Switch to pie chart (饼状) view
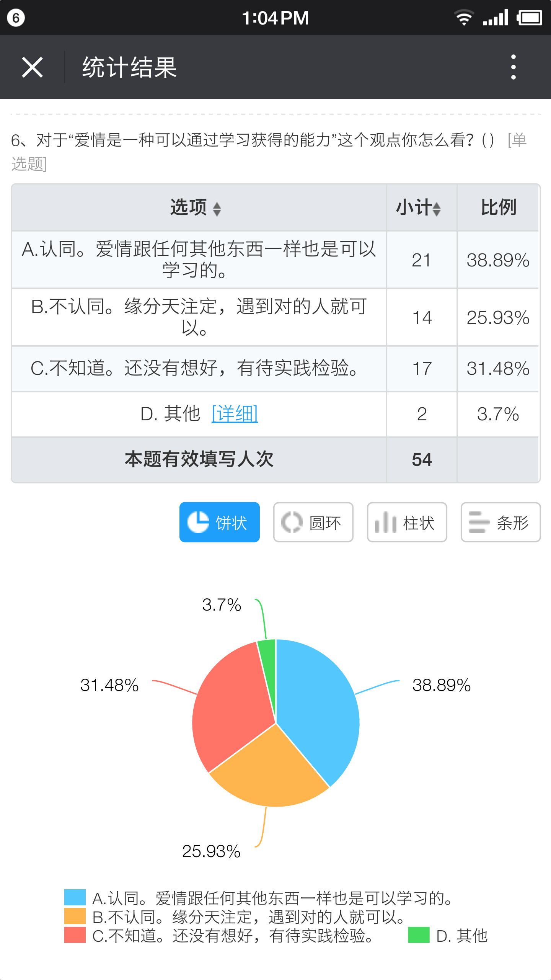 pos(219,522)
